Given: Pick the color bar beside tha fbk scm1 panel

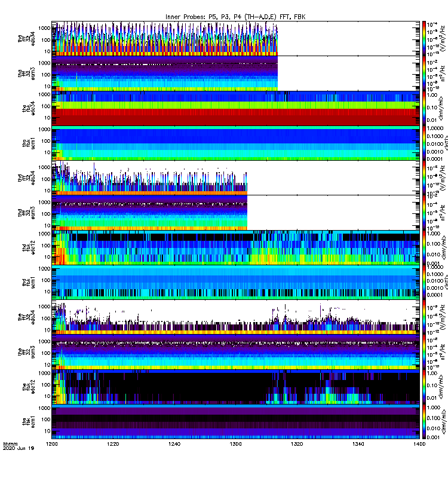Looking at the screenshot, I should click(424, 143).
